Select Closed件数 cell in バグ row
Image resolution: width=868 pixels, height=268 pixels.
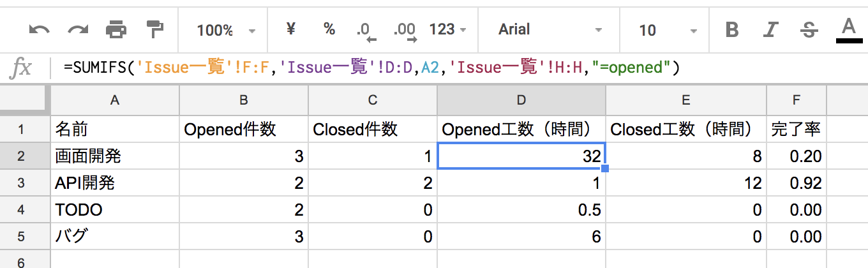pos(373,237)
